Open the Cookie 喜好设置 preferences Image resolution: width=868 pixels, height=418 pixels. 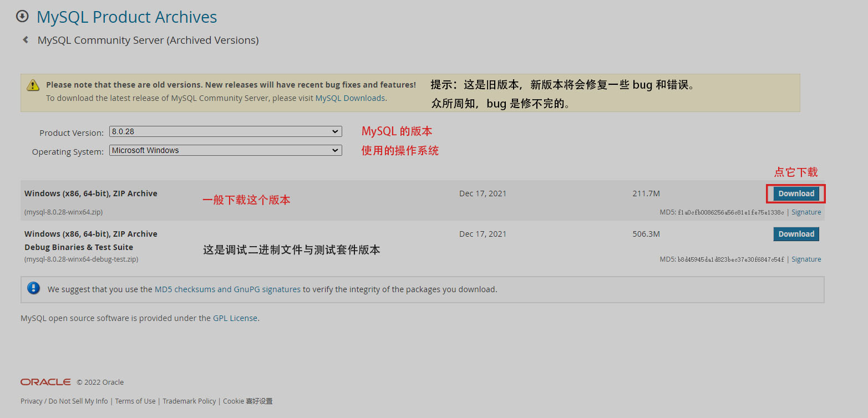[x=247, y=401]
